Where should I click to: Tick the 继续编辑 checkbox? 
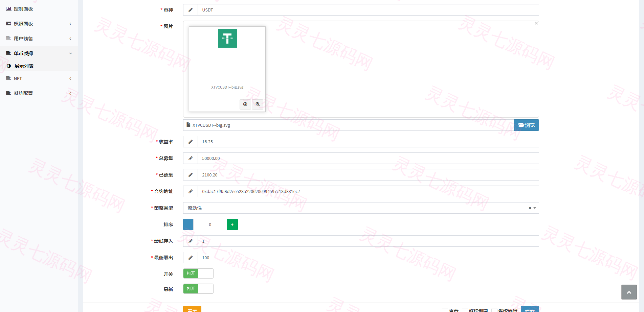[494, 310]
